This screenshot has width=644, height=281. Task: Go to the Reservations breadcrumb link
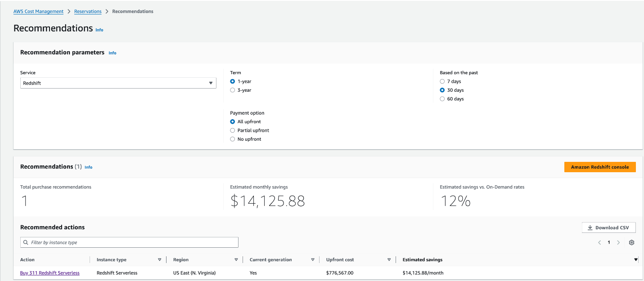pyautogui.click(x=88, y=11)
